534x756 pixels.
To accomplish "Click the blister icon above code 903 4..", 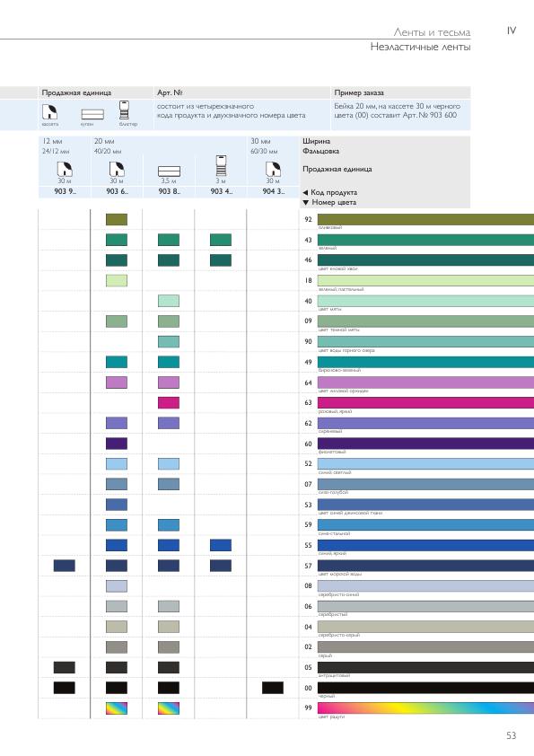I will tap(221, 166).
